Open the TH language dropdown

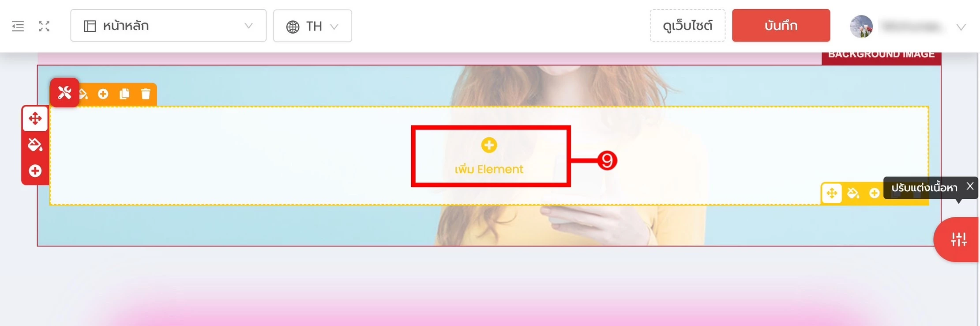312,26
